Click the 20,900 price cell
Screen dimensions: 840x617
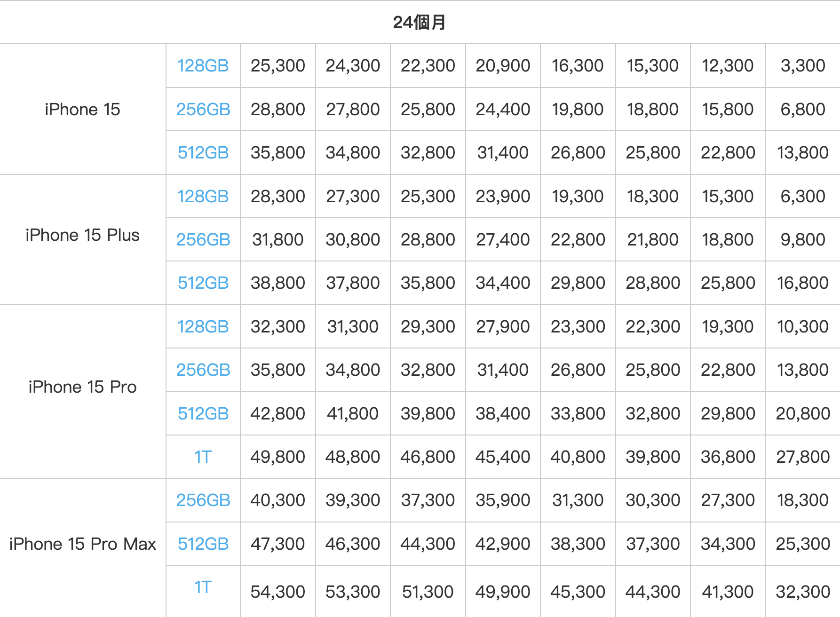[503, 66]
